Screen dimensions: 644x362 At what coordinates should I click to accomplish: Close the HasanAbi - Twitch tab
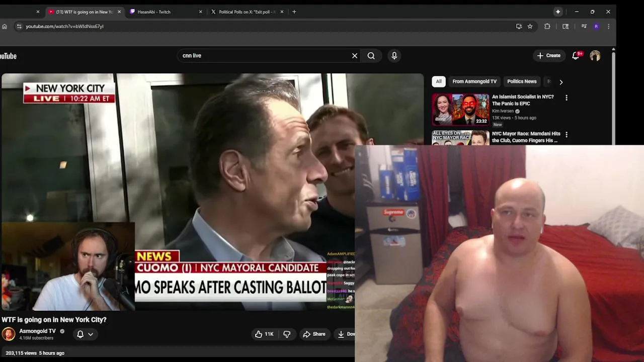click(x=201, y=12)
